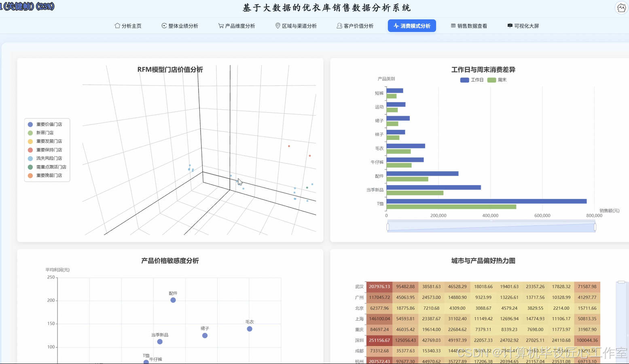Click the 工作日与周末消费差异 chart title
629x364 pixels.
click(x=483, y=70)
